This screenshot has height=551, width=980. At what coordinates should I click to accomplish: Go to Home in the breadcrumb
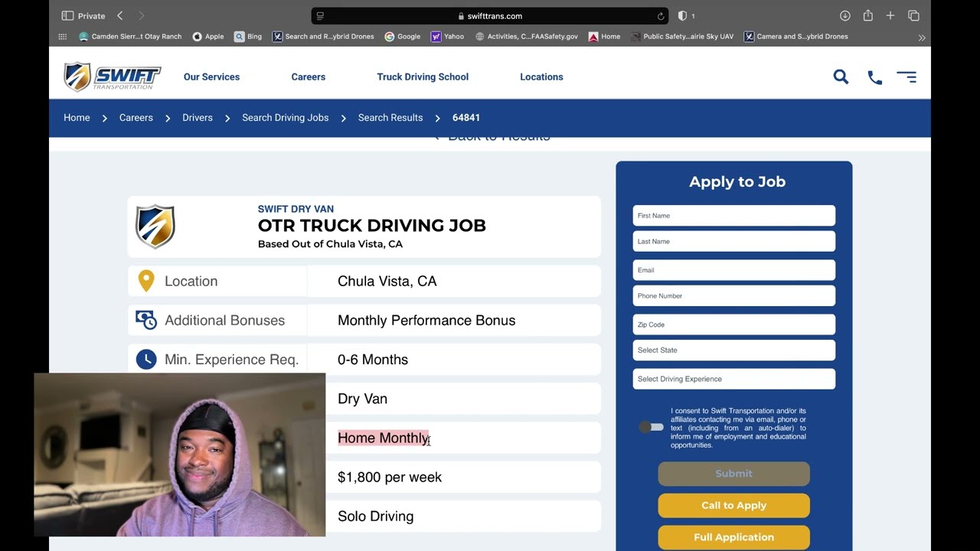(77, 118)
